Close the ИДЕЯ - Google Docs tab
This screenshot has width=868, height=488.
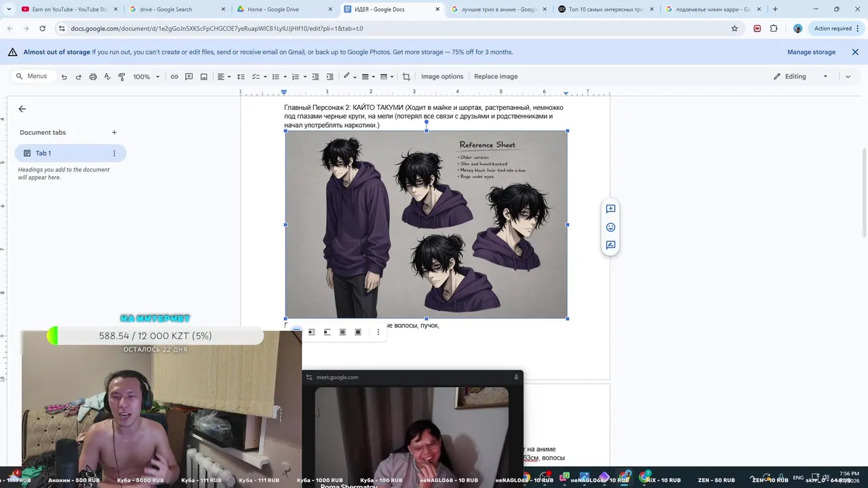click(437, 9)
